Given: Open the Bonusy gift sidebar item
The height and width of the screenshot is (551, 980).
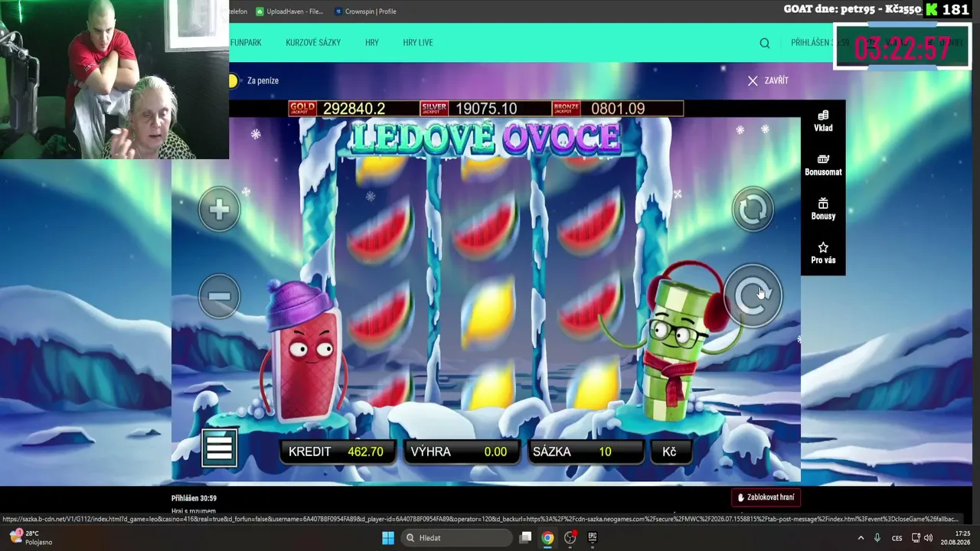Looking at the screenshot, I should pyautogui.click(x=823, y=209).
